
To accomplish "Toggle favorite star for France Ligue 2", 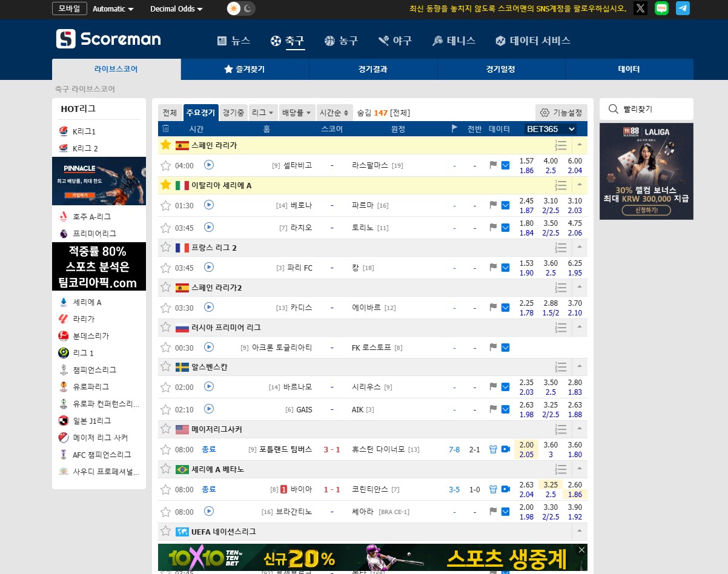I will (165, 248).
